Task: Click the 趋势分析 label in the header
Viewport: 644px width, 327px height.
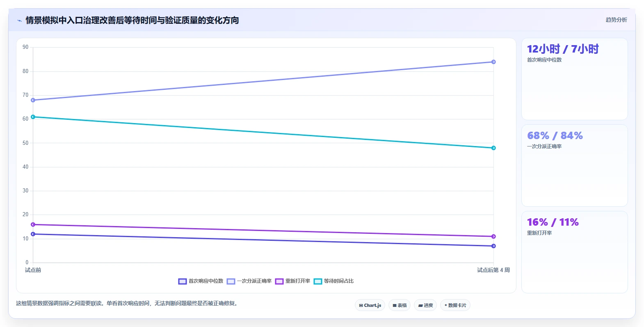Action: pyautogui.click(x=616, y=20)
